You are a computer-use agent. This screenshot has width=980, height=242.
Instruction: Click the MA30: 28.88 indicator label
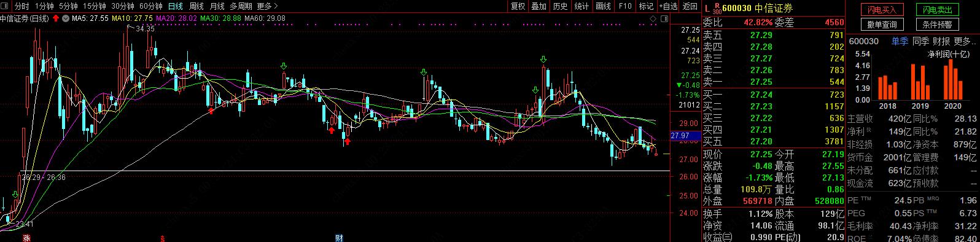220,18
